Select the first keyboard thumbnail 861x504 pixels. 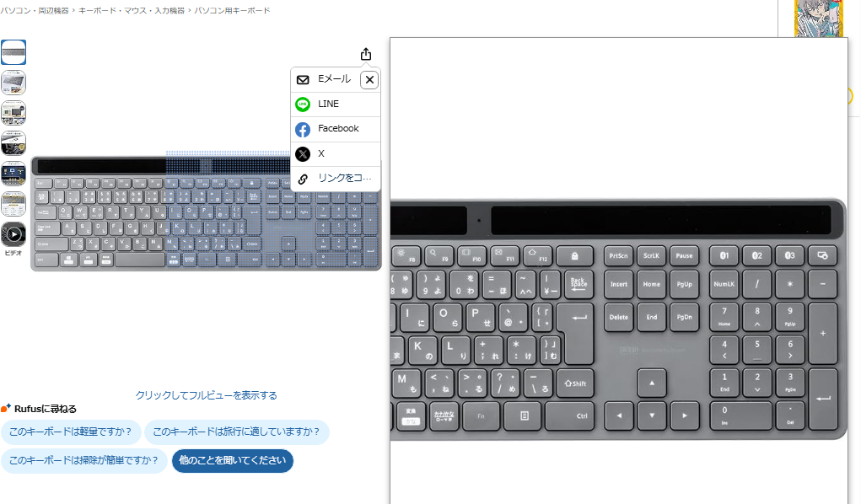(x=13, y=52)
